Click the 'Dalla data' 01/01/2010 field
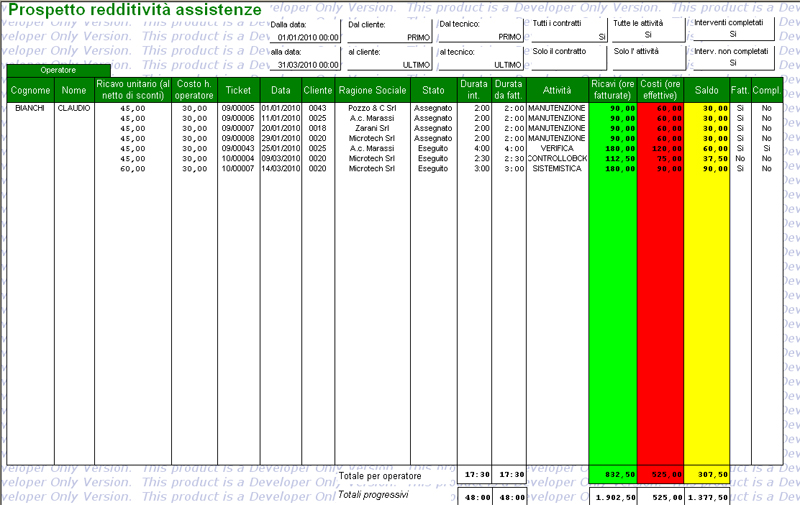Screen dimensions: 800x505 click(x=305, y=31)
